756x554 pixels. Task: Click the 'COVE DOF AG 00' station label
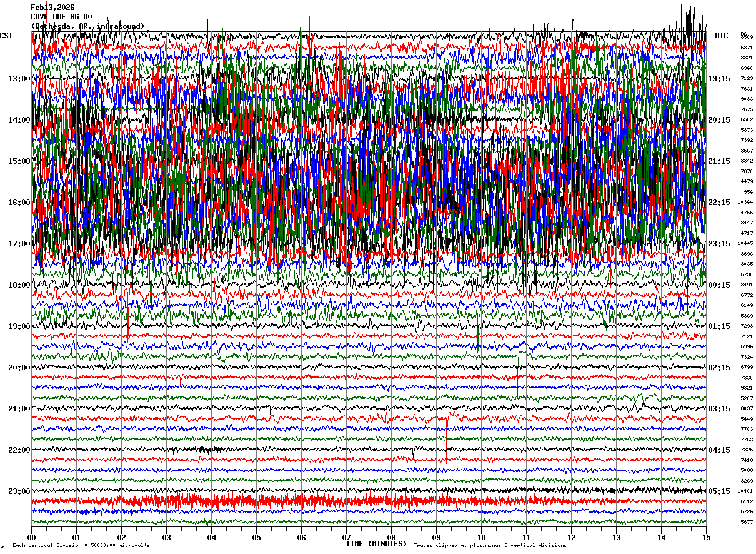[61, 17]
